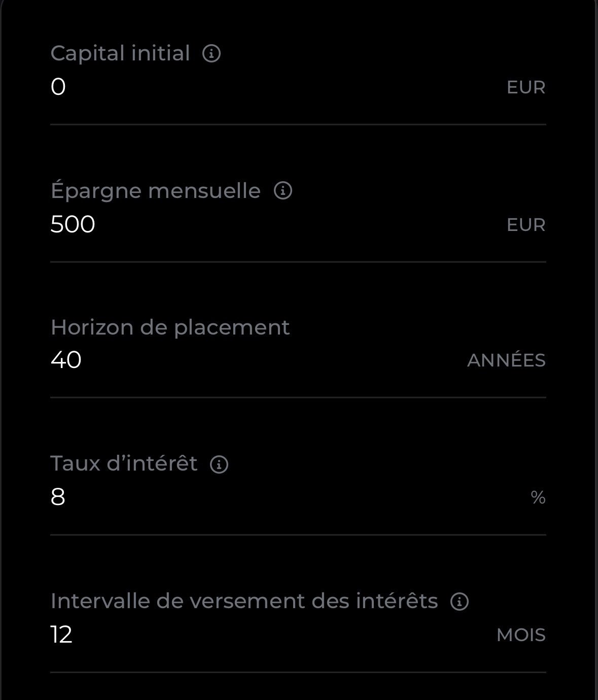Viewport: 598px width, 700px height.
Task: Change the Taux d'intérêt value 8
Action: point(58,497)
